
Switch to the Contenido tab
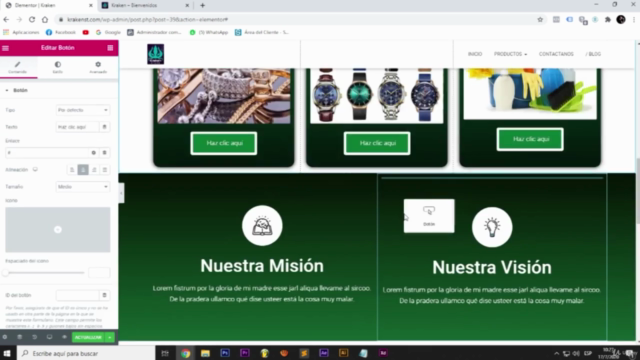(x=18, y=67)
